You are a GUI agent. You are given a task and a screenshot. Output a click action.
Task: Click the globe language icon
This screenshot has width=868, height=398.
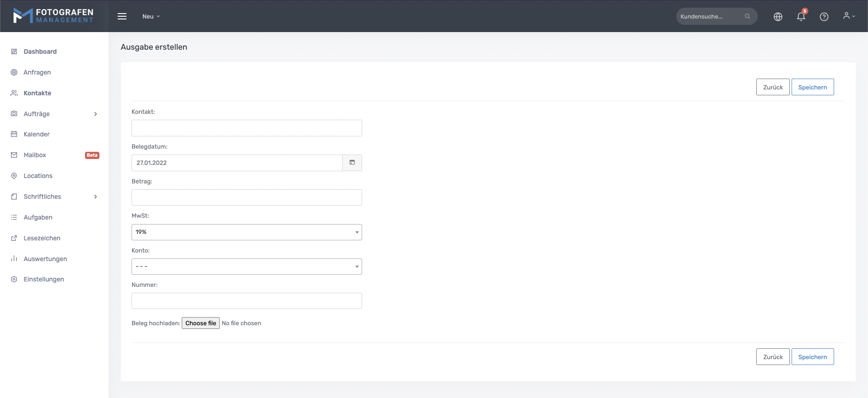click(x=778, y=17)
